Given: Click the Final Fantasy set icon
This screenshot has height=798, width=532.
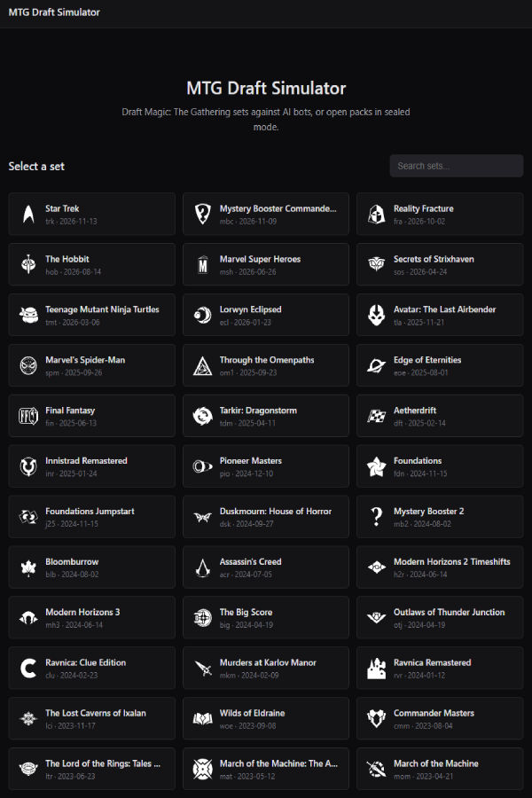Looking at the screenshot, I should [28, 416].
